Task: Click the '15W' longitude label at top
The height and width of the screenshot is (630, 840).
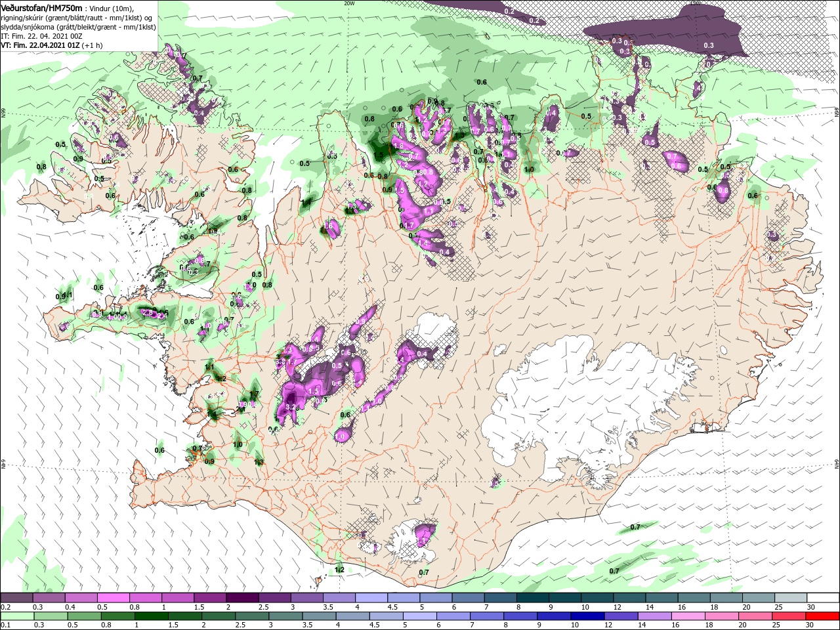Action: [x=696, y=3]
